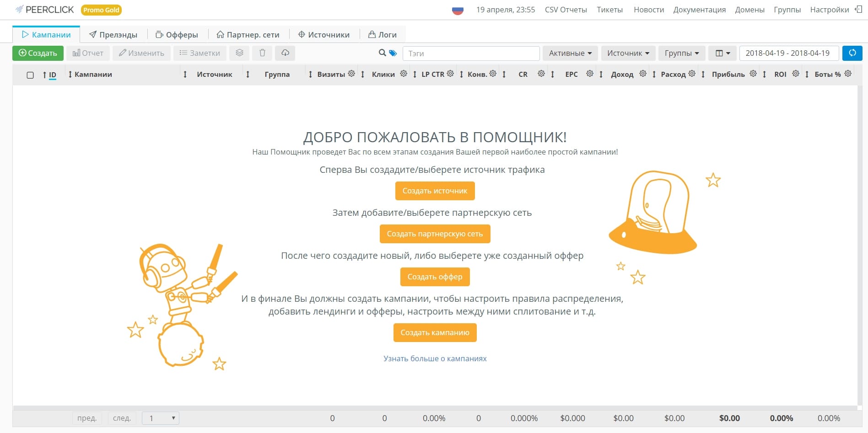Screen dimensions: 868x433
Task: Click the след. pagination button
Action: (122, 418)
